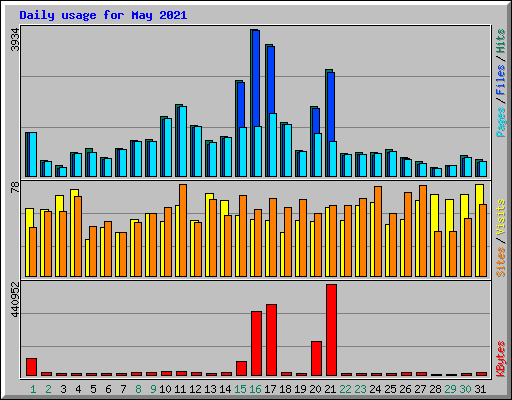
Task: Click day 13 on the x-axis
Action: [x=210, y=389]
